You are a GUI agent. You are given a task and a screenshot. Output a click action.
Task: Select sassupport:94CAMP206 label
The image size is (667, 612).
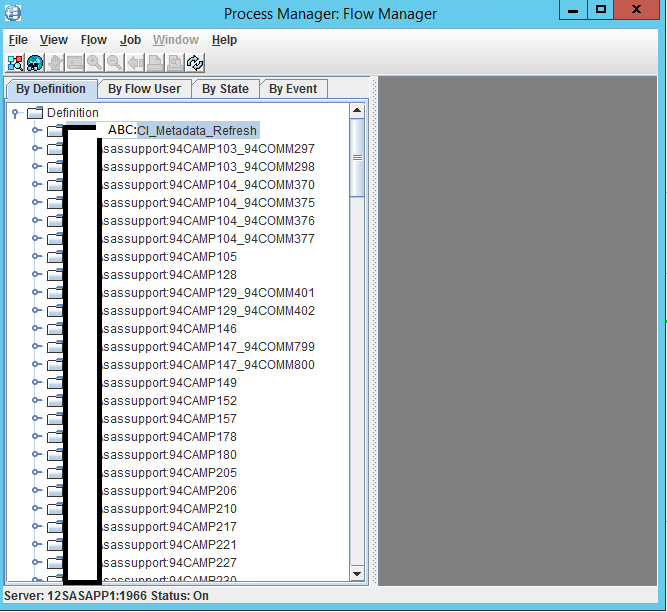click(x=170, y=491)
